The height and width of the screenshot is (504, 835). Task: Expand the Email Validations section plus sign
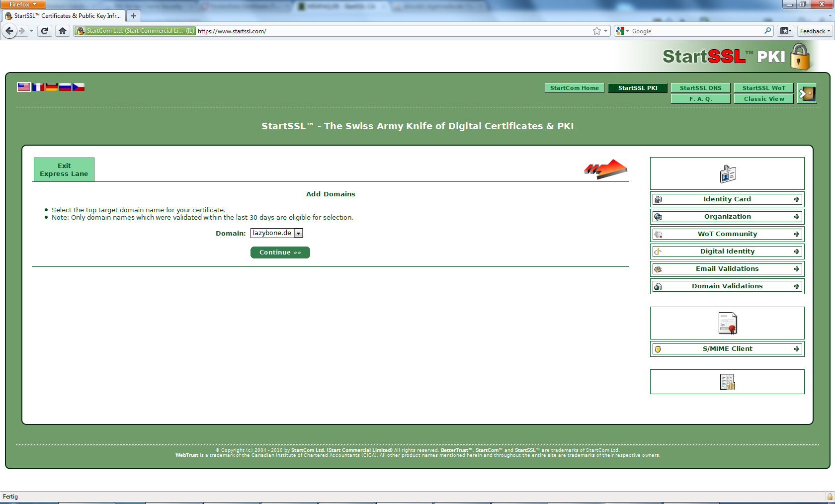pyautogui.click(x=797, y=269)
